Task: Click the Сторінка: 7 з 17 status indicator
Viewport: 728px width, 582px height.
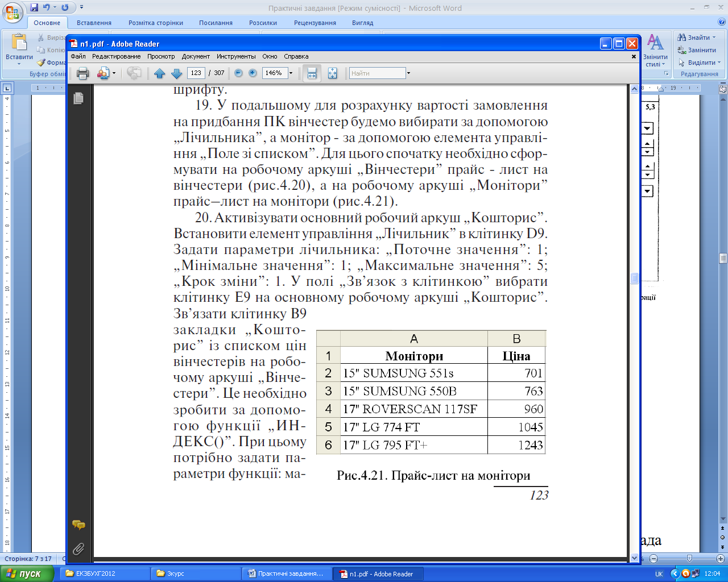Action: (x=28, y=559)
